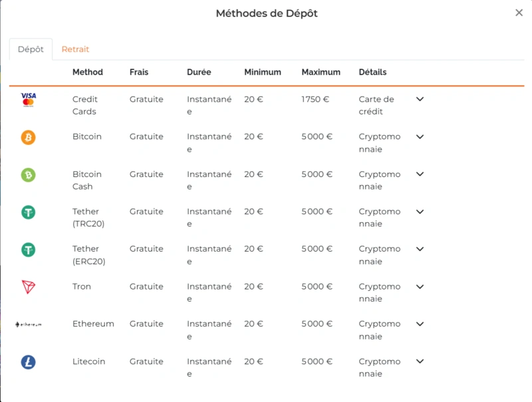Click the Ethereum logo icon

tap(27, 324)
